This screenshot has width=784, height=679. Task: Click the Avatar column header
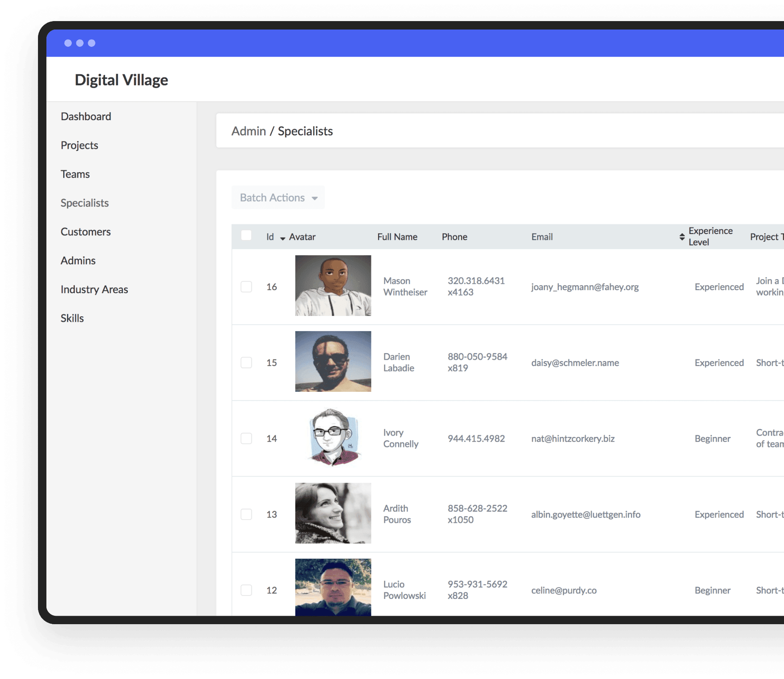tap(302, 237)
